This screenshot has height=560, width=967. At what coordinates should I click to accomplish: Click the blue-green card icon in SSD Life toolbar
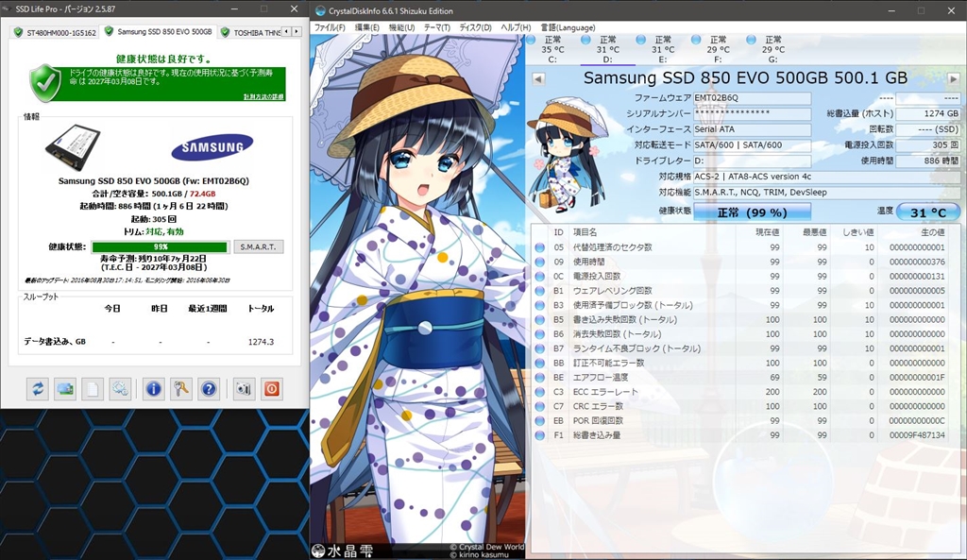(65, 389)
